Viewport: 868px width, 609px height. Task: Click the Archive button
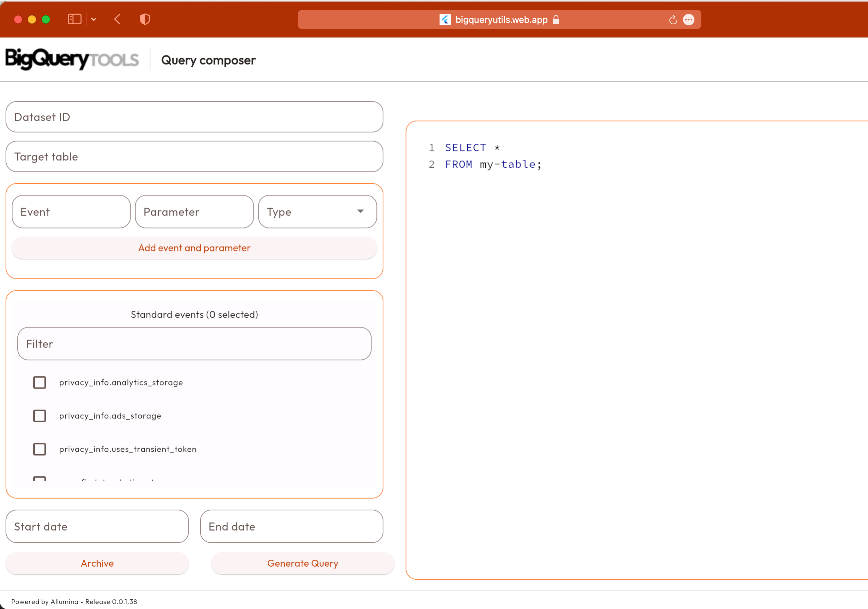97,563
